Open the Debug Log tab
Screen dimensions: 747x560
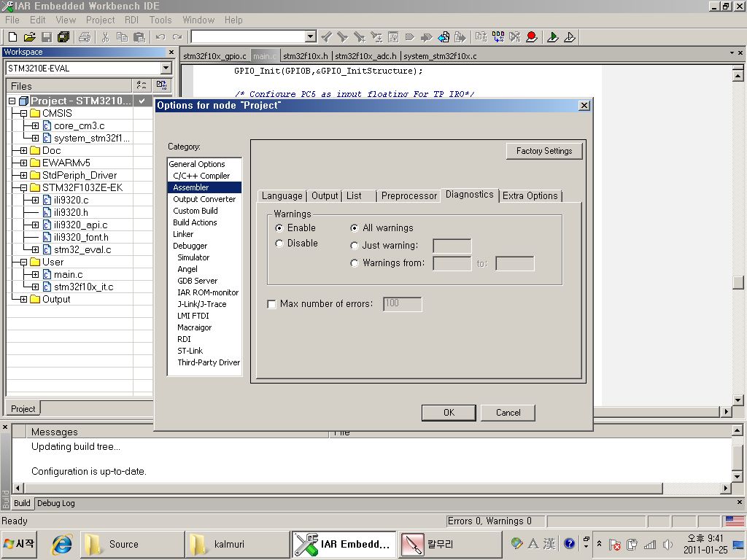(55, 503)
